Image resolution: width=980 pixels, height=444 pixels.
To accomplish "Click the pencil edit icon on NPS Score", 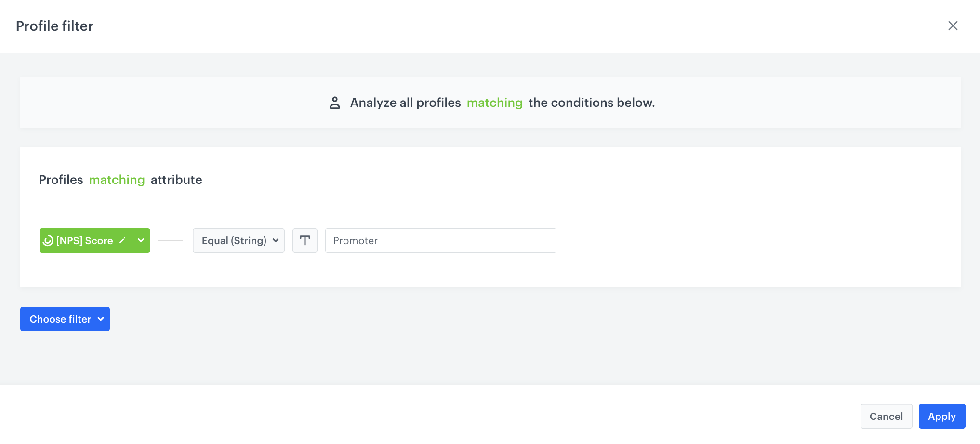I will click(x=122, y=240).
